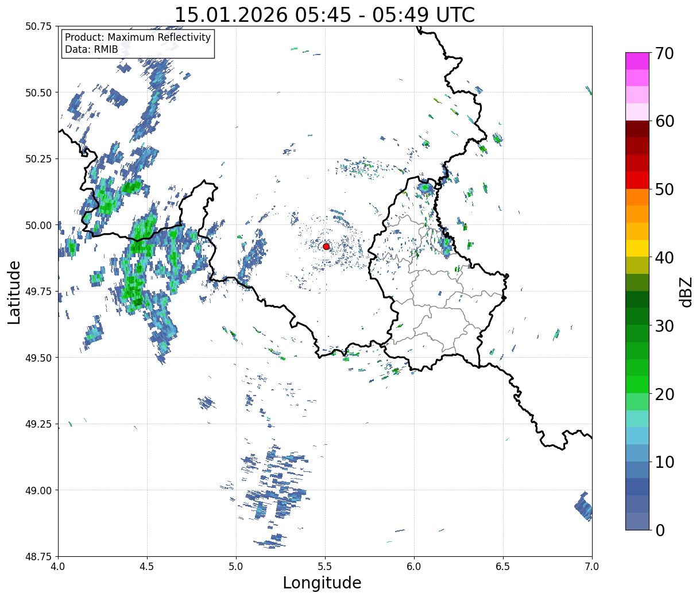Click the olive colorbar segment below 40
The height and width of the screenshot is (597, 700).
(637, 266)
